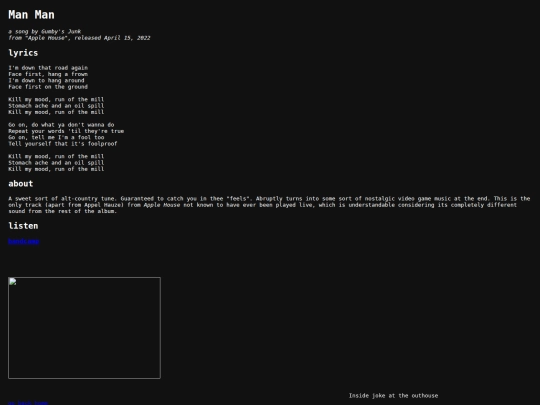Click the lyric 'Face first on the ground'

click(x=48, y=87)
